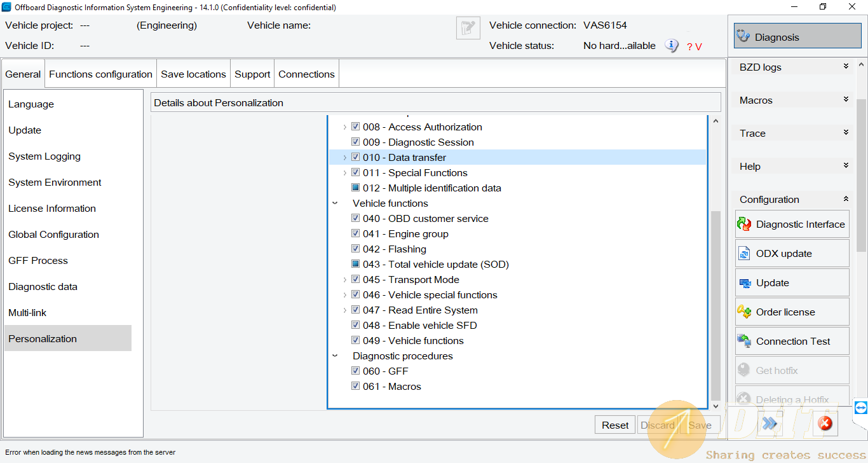Viewport: 868px width, 463px height.
Task: Click the vehicle notes edit icon
Action: [x=468, y=28]
